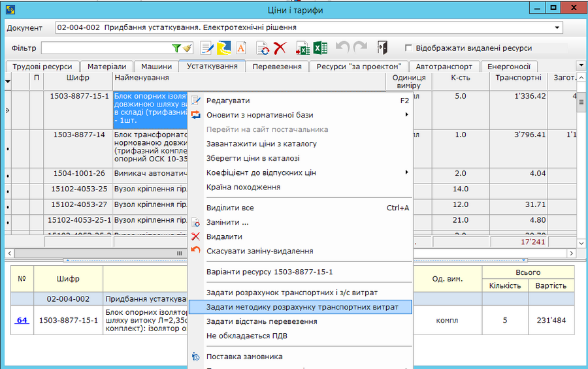Screen dimensions: 588x369
Task: Click in the Фільтр text field
Action: tap(105, 48)
